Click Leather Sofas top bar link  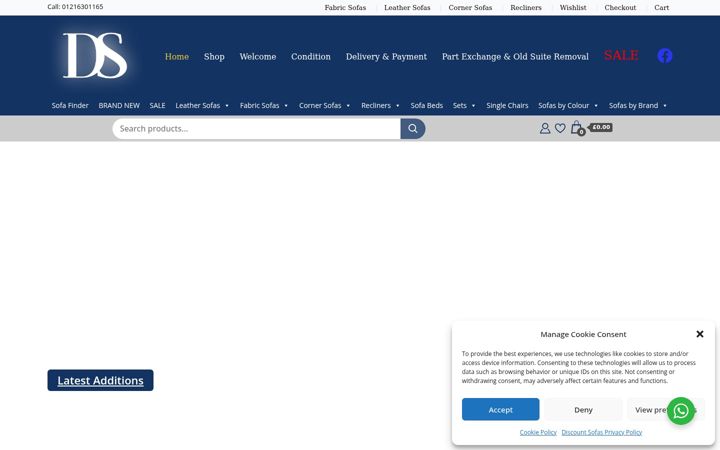coord(407,7)
